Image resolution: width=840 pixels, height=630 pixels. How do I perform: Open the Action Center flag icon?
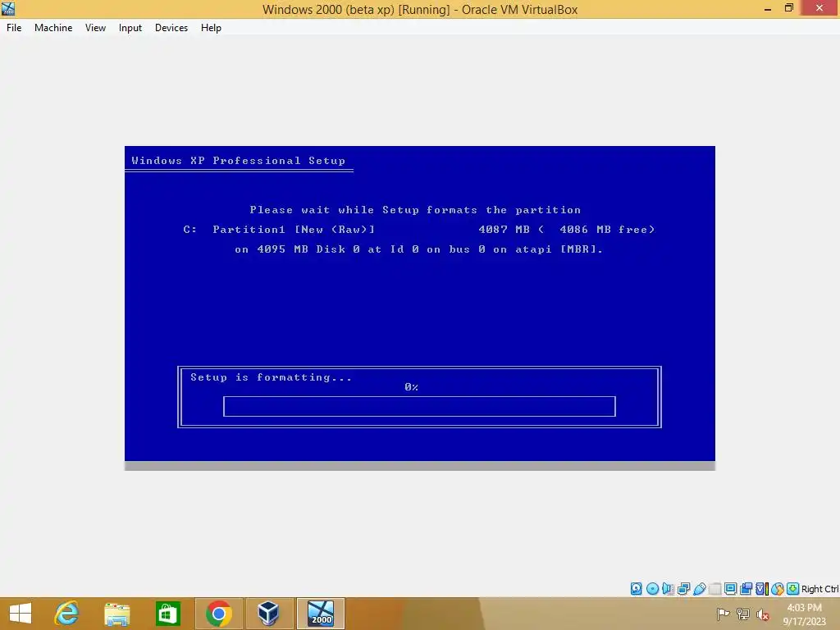point(723,614)
